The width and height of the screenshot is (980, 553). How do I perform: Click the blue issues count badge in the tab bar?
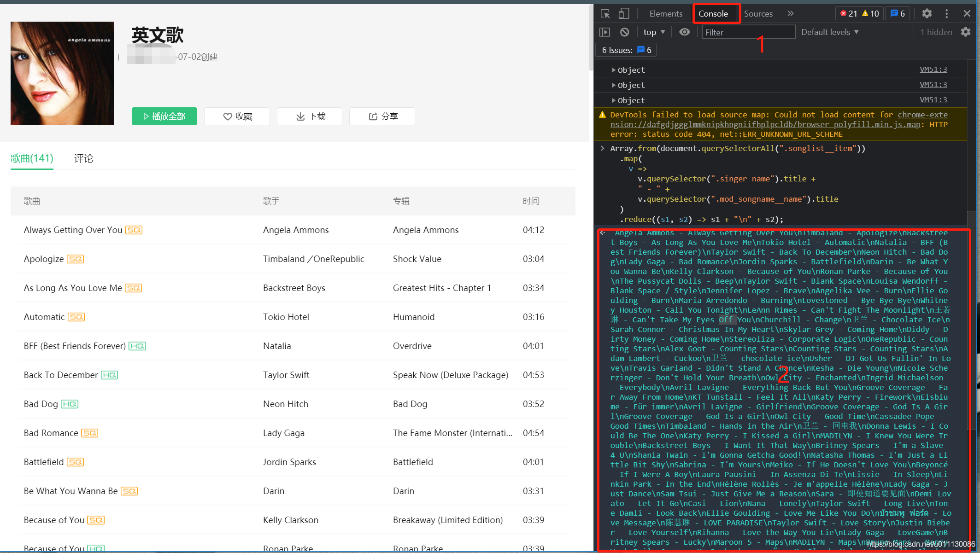tap(898, 14)
